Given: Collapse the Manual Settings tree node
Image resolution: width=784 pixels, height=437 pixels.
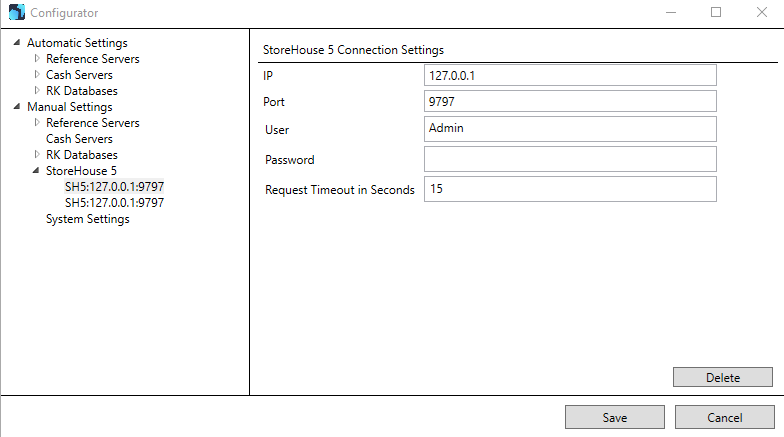Looking at the screenshot, I should (x=17, y=106).
